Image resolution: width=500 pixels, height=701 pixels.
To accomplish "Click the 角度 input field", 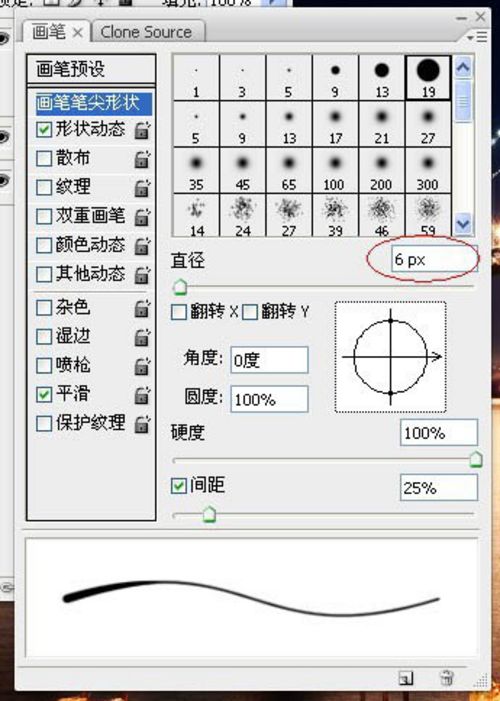I will [269, 360].
